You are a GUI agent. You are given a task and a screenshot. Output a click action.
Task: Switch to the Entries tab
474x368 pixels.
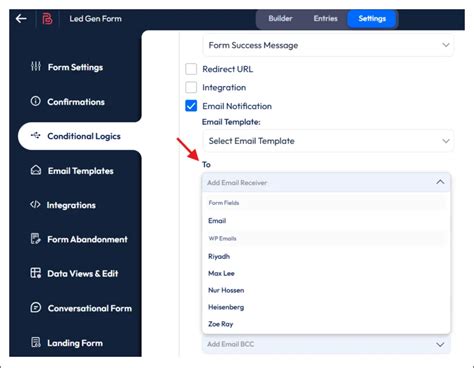tap(325, 19)
